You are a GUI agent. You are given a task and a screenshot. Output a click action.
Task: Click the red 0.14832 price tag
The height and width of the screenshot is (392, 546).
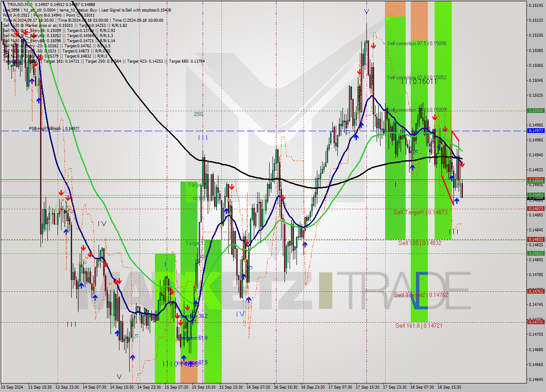click(x=536, y=239)
